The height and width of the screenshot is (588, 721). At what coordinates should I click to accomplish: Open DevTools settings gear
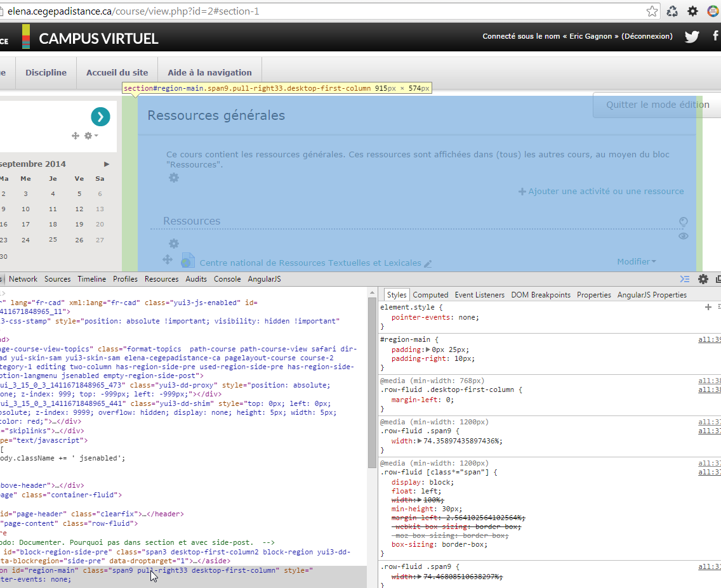pos(703,279)
